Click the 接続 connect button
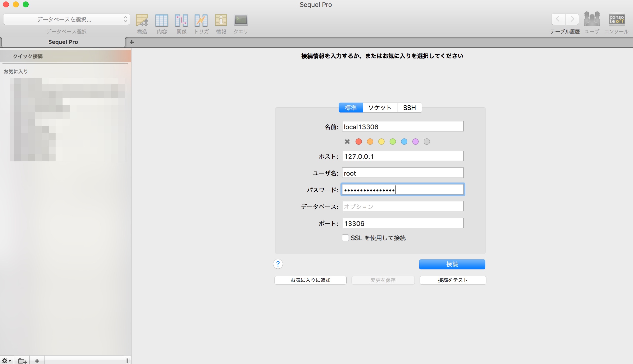The width and height of the screenshot is (633, 364). pos(452,264)
